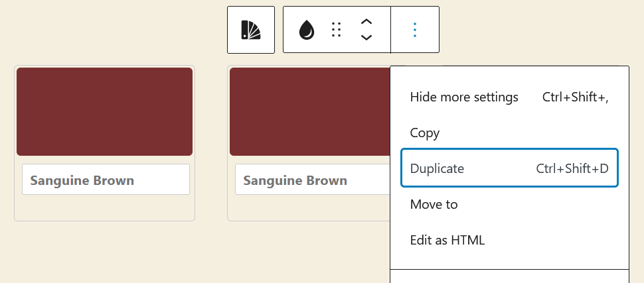
Task: Move block up with the up chevron
Action: (366, 22)
